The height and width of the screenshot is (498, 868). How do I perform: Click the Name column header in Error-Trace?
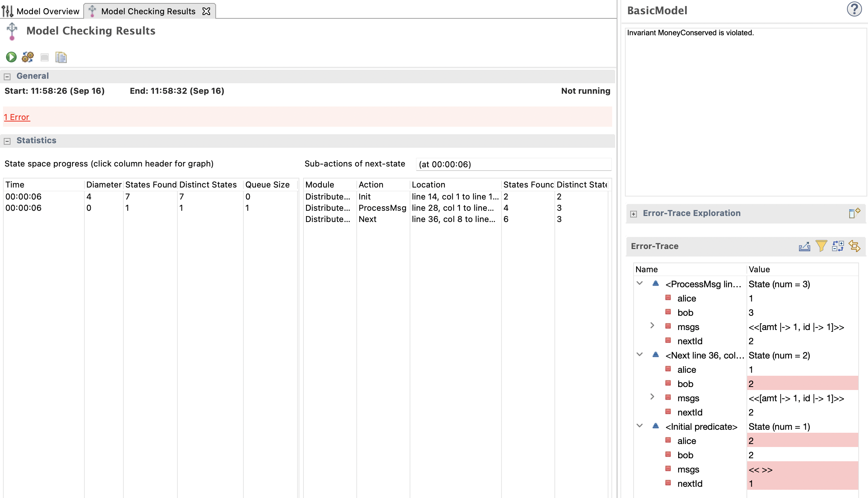[690, 269]
